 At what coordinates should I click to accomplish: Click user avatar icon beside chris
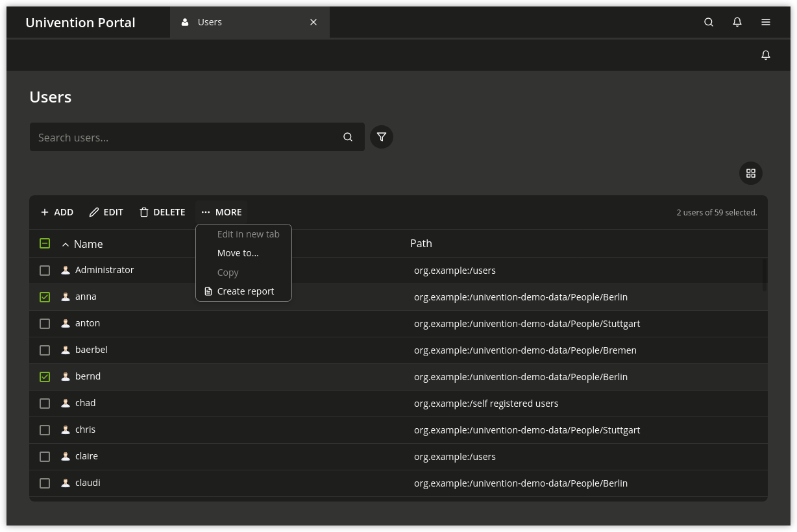pos(66,430)
